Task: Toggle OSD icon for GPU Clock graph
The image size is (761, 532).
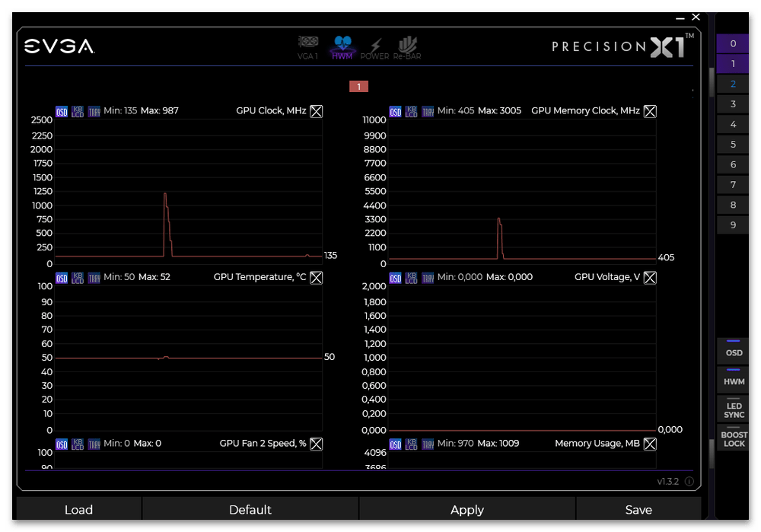Action: (62, 111)
